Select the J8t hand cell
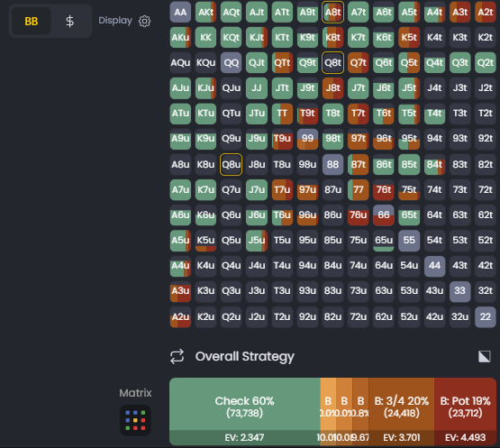Screen dimensions: 500x448 point(333,87)
